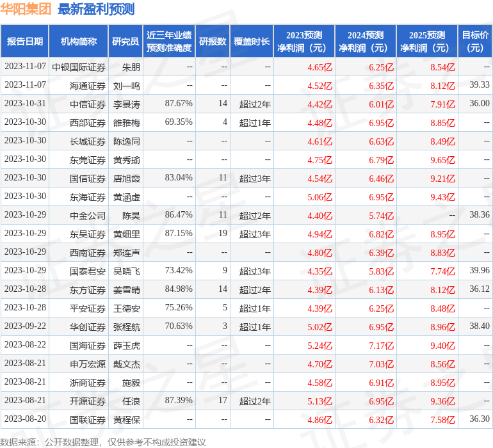Click the 覆盖时长 column header

tap(252, 41)
